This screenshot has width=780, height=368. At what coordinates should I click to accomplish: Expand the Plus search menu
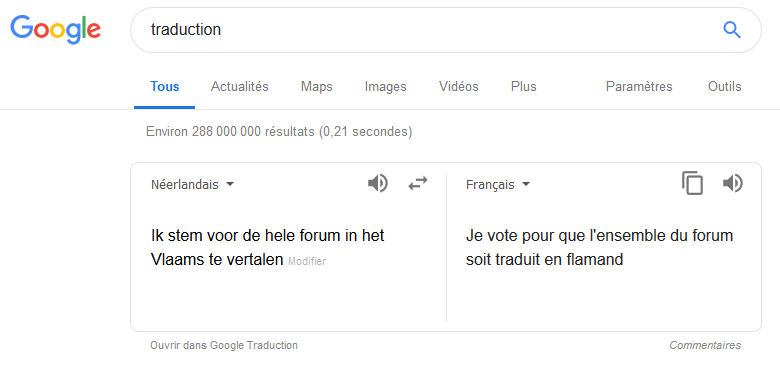523,87
